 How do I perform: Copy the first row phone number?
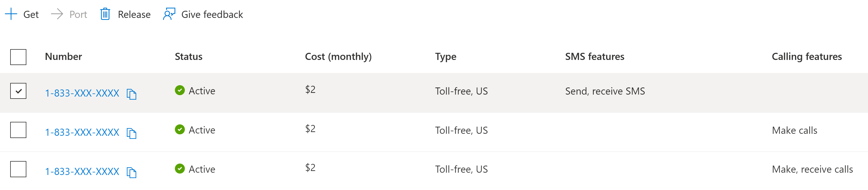click(x=132, y=94)
